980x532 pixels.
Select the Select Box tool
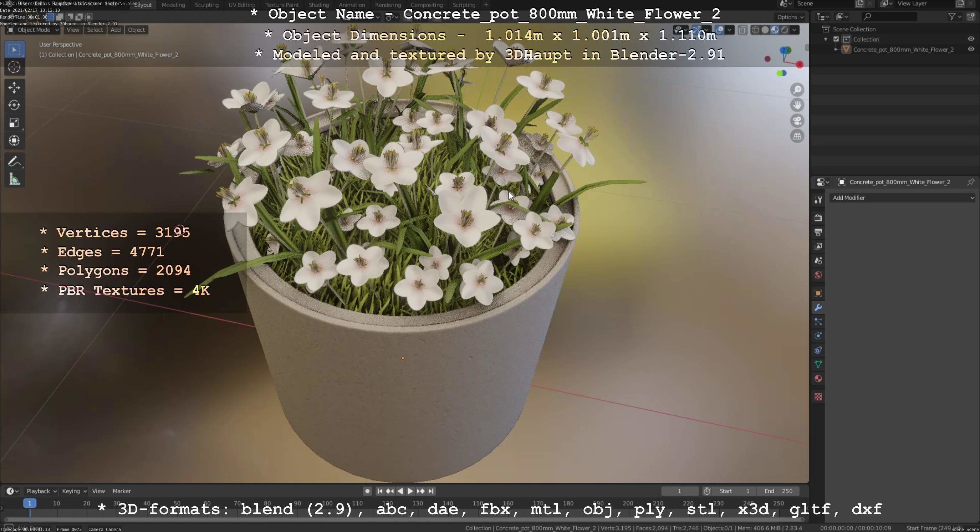15,50
